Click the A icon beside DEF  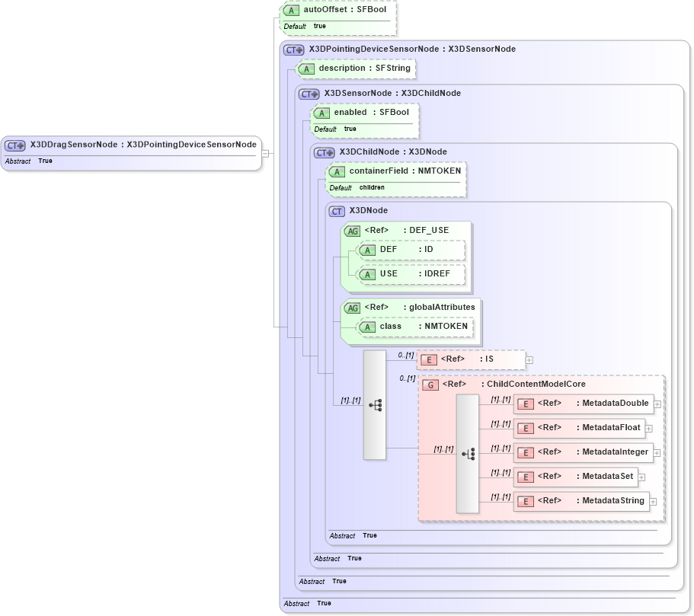pyautogui.click(x=367, y=250)
